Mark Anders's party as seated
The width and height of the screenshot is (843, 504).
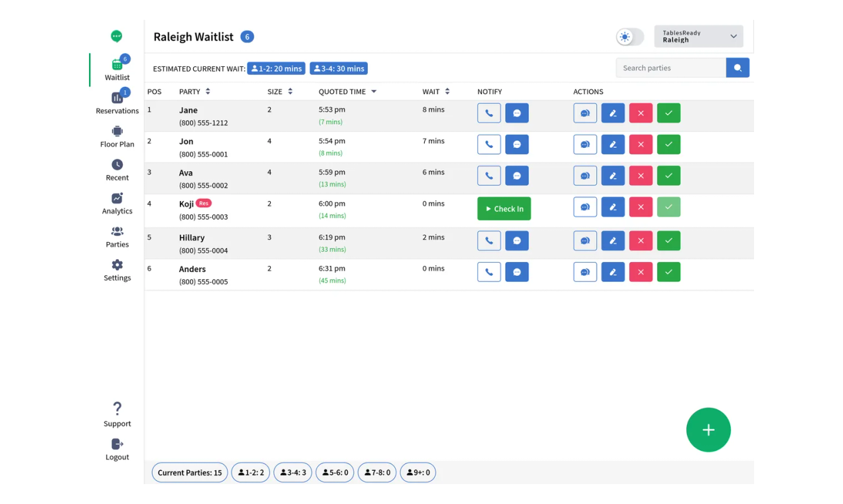click(669, 272)
